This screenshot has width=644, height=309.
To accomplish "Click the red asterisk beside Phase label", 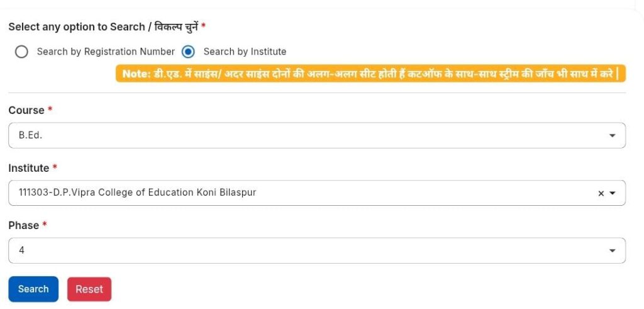I will pos(45,225).
